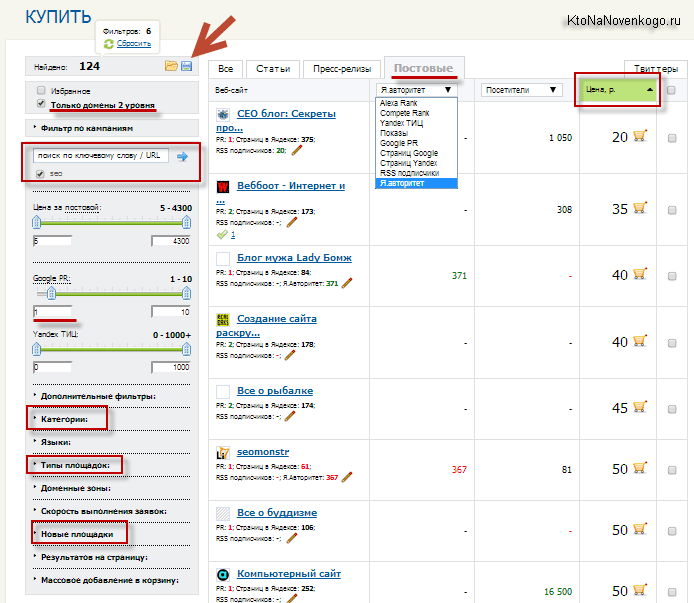Click pencil icon in seomonstr row
Viewport: 694px width, 603px height.
[x=347, y=477]
